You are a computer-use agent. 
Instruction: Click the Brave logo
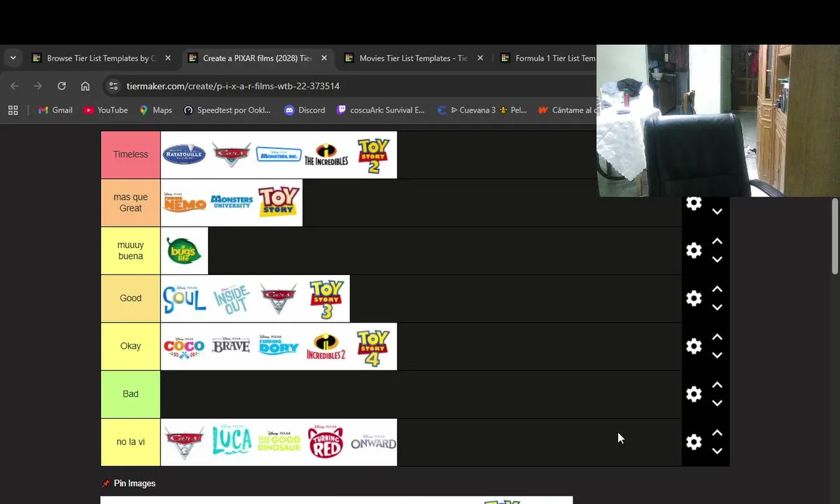(x=232, y=346)
